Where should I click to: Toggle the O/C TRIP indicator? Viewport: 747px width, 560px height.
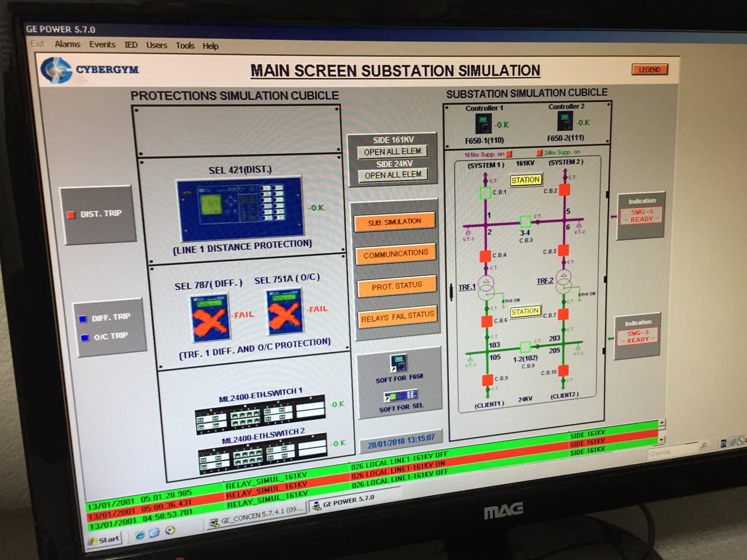click(85, 338)
